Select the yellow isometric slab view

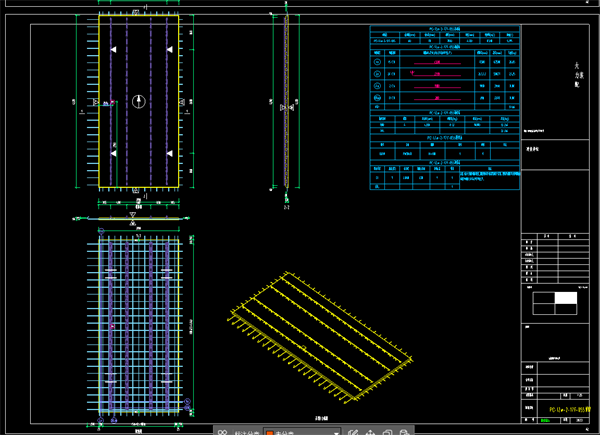point(321,337)
